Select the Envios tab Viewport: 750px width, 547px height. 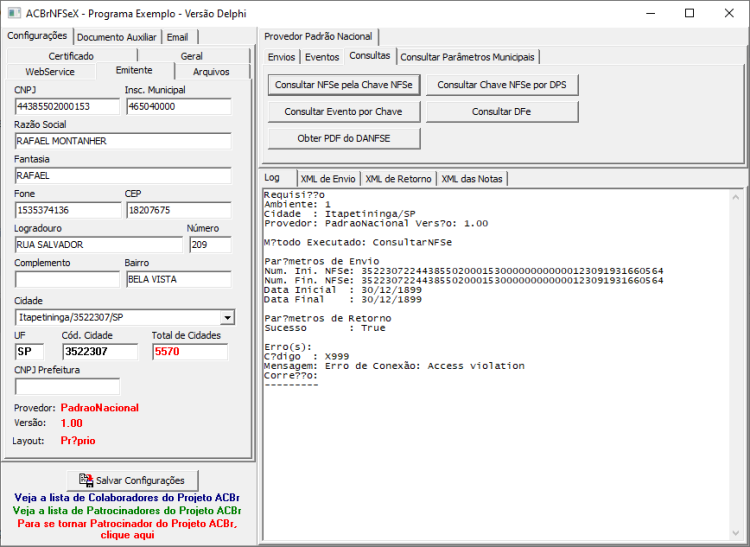click(x=281, y=57)
